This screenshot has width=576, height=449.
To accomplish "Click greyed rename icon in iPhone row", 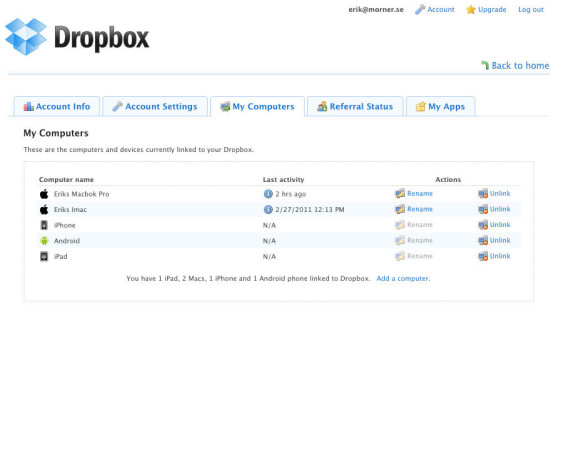I will [x=400, y=224].
